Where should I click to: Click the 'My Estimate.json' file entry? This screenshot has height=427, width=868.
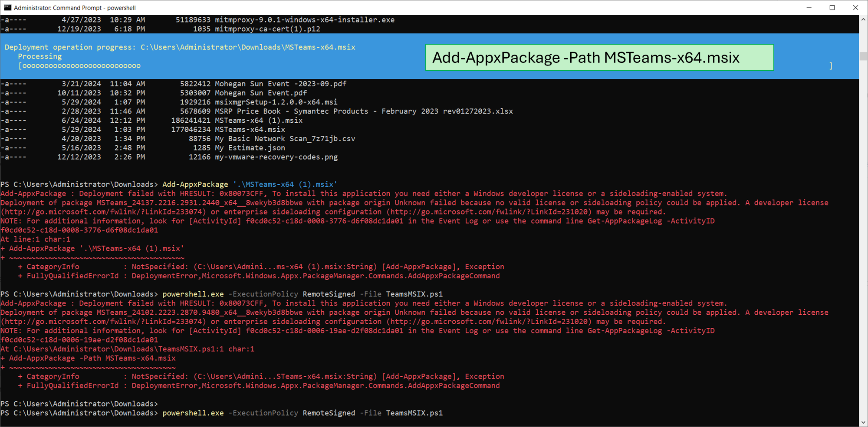(x=250, y=148)
